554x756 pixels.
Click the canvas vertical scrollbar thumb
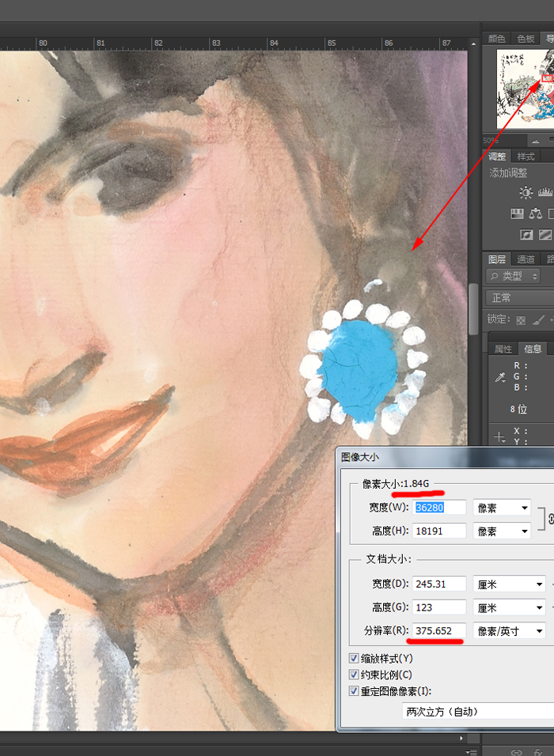473,308
